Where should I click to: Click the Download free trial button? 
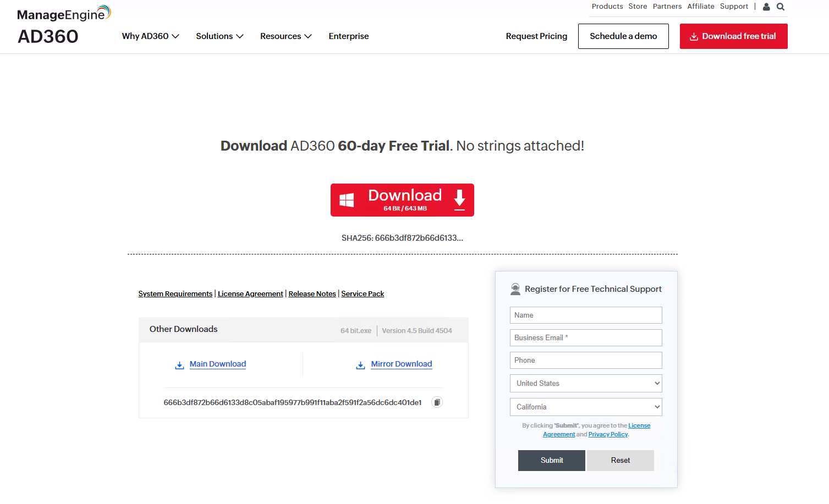[734, 36]
